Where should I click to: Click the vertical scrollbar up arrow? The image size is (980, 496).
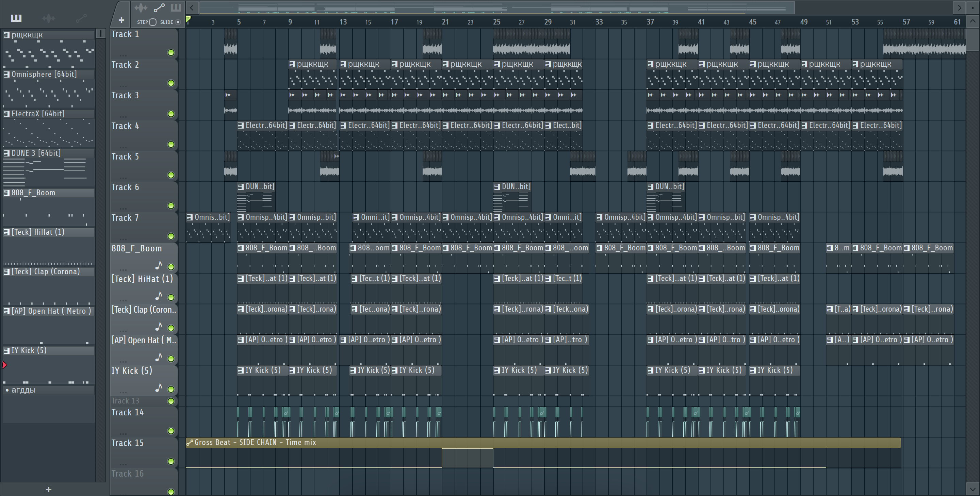(x=973, y=21)
